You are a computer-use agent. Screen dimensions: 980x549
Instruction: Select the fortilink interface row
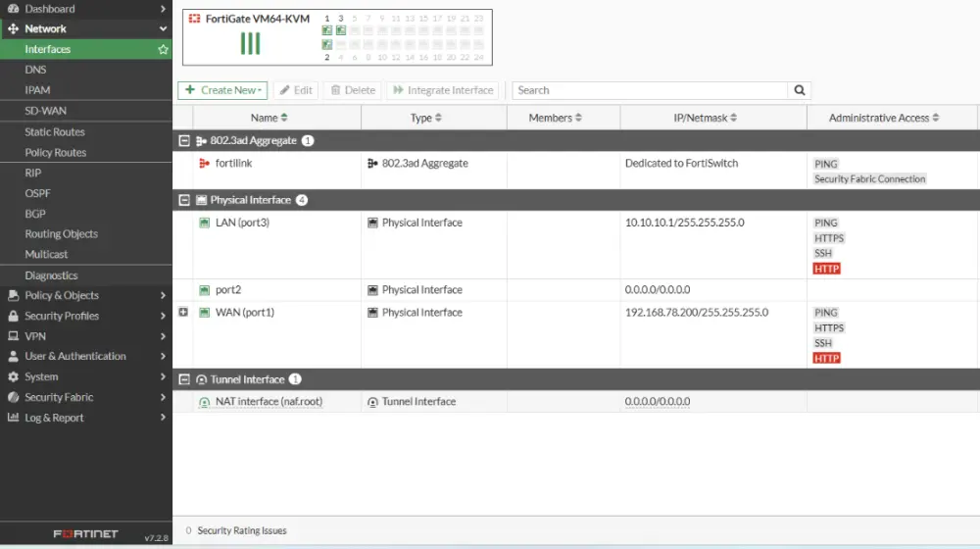pyautogui.click(x=576, y=171)
